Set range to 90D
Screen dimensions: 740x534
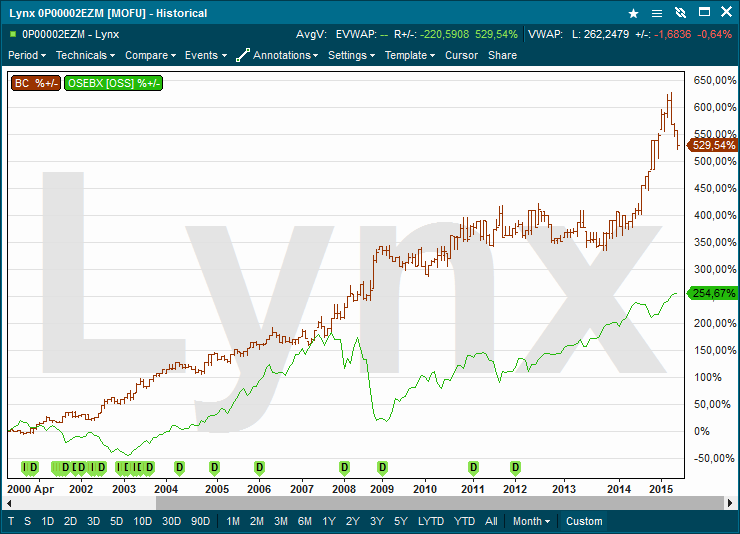coord(200,521)
